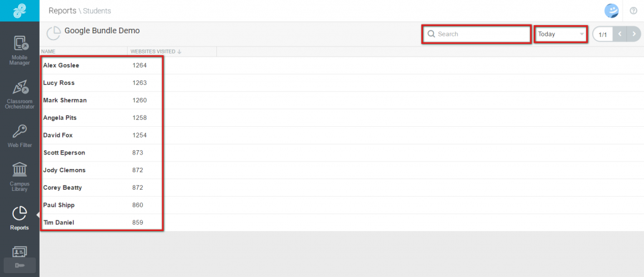Open Campus Library from the sidebar
The image size is (644, 277).
pos(19,177)
